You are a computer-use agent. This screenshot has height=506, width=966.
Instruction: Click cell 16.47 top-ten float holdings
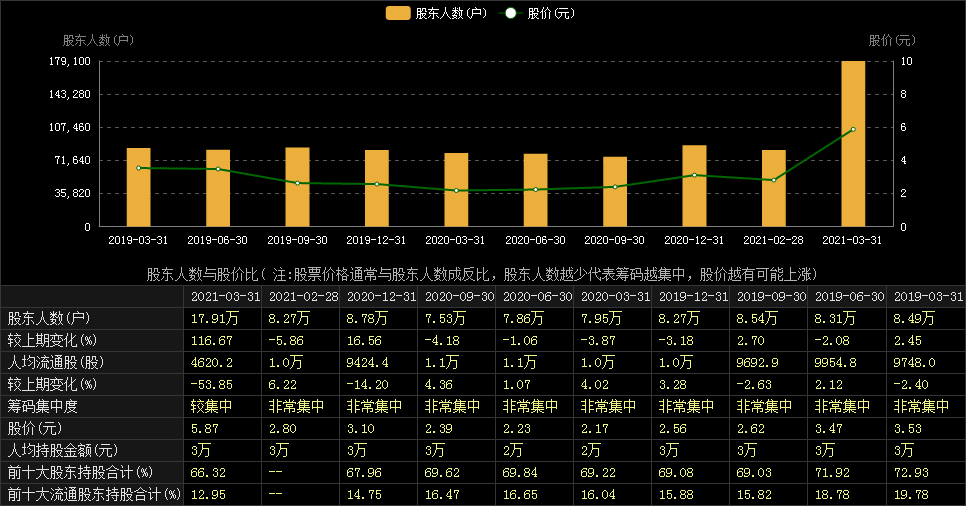click(x=442, y=494)
